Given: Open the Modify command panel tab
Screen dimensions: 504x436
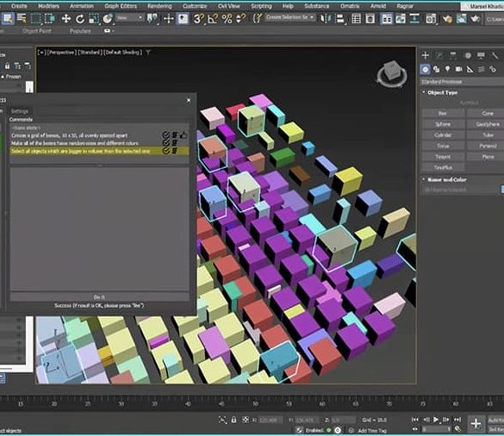Looking at the screenshot, I should 439,55.
